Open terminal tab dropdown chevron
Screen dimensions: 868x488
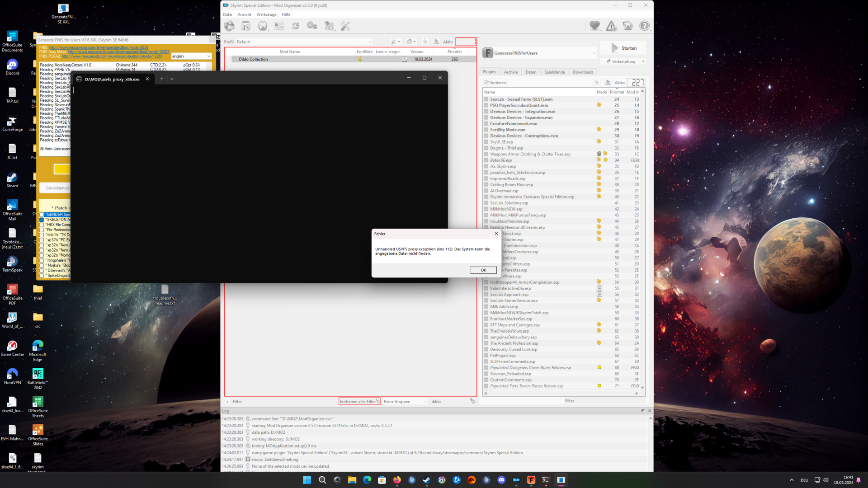point(172,79)
